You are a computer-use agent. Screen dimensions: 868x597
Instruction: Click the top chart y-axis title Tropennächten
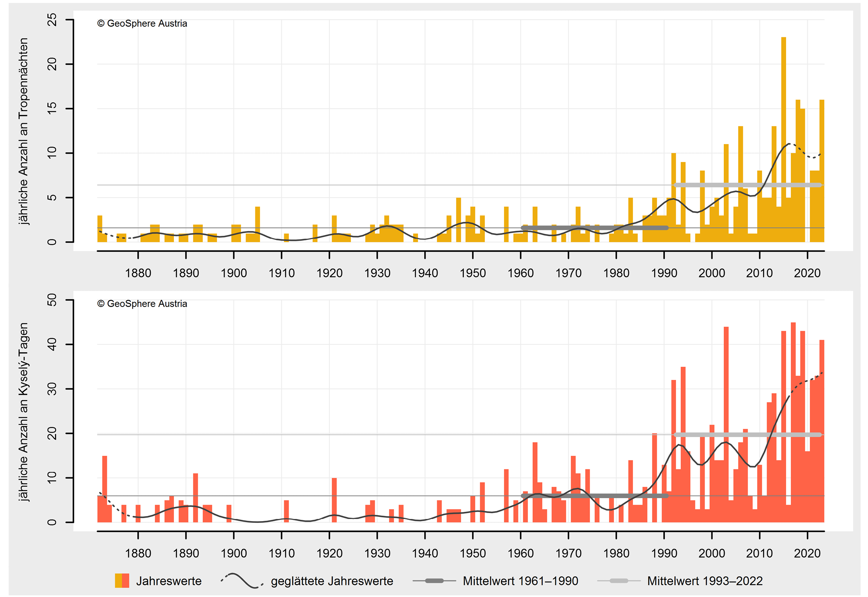[23, 131]
